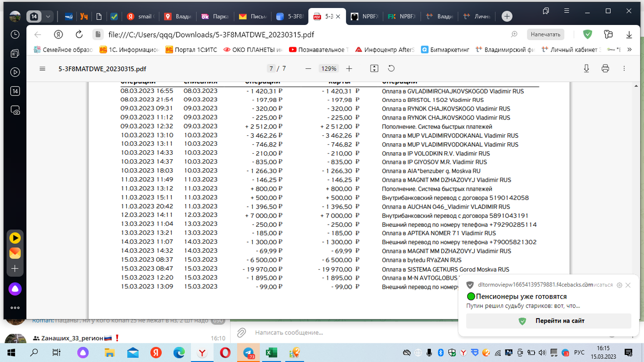Image resolution: width=644 pixels, height=362 pixels.
Task: Expand hidden bookmarks chevron
Action: [x=629, y=49]
